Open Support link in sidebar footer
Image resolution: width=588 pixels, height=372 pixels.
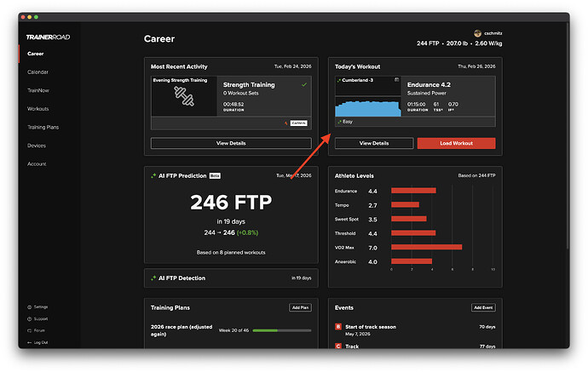[x=41, y=319]
